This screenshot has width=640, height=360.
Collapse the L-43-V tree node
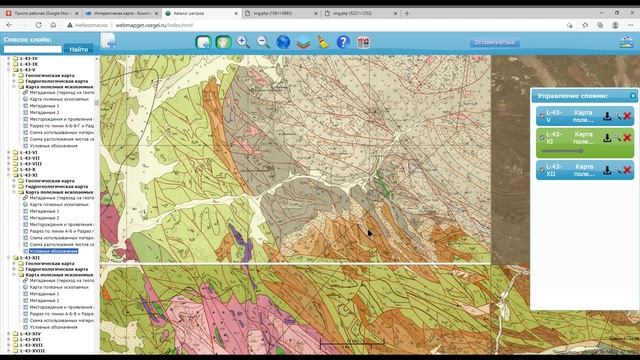(x=9, y=70)
